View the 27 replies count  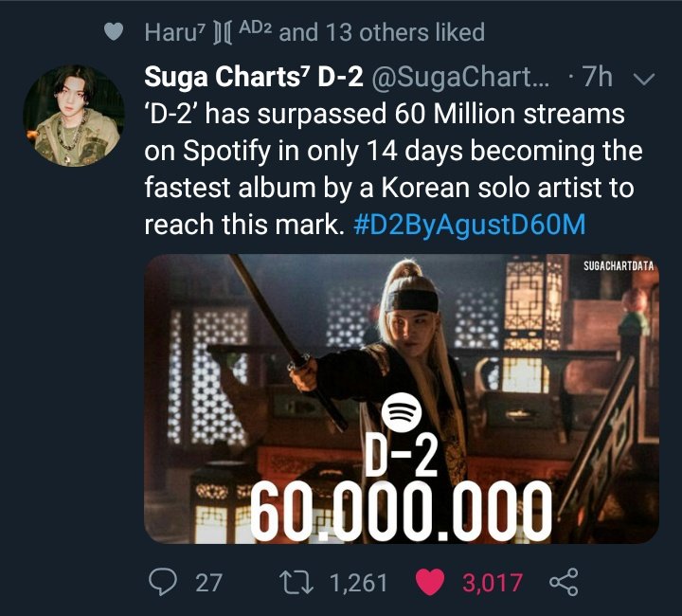207,582
